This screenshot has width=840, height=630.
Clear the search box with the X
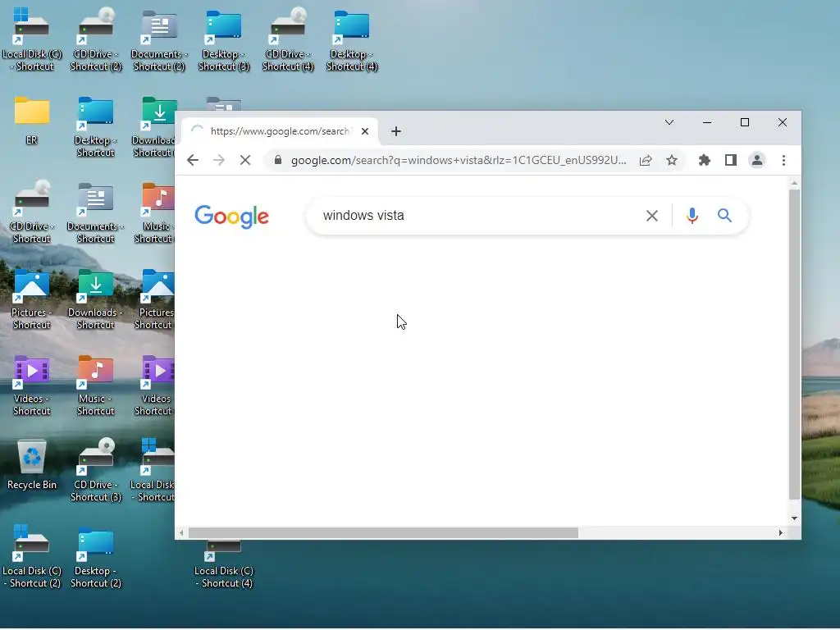(652, 216)
